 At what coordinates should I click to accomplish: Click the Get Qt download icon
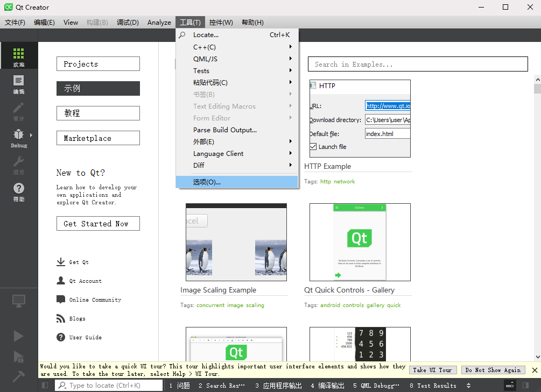[x=61, y=262]
